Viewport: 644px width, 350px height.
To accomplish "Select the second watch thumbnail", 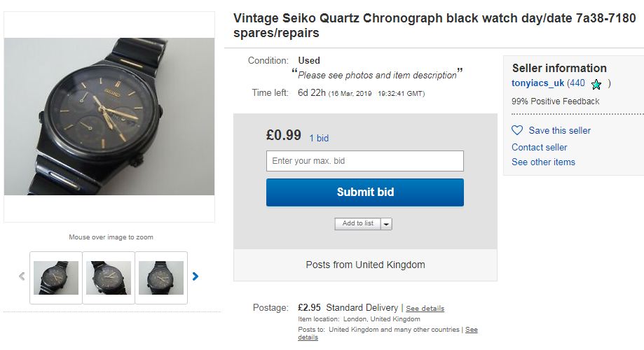I will pyautogui.click(x=109, y=277).
